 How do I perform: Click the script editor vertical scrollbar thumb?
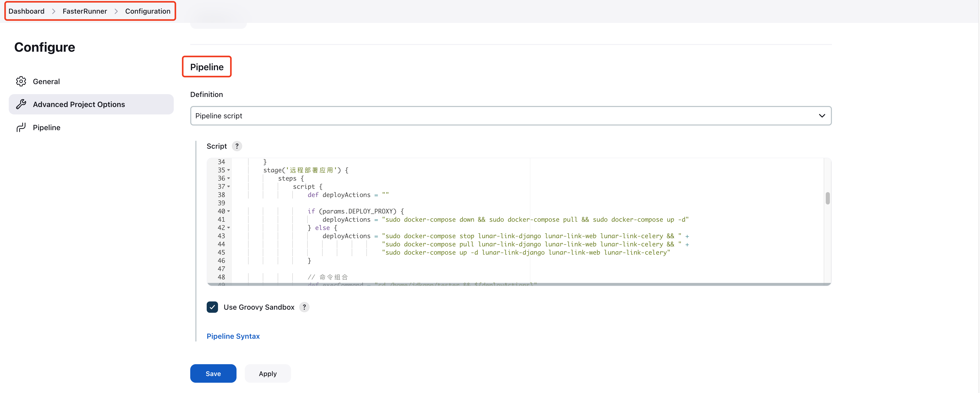click(x=828, y=198)
